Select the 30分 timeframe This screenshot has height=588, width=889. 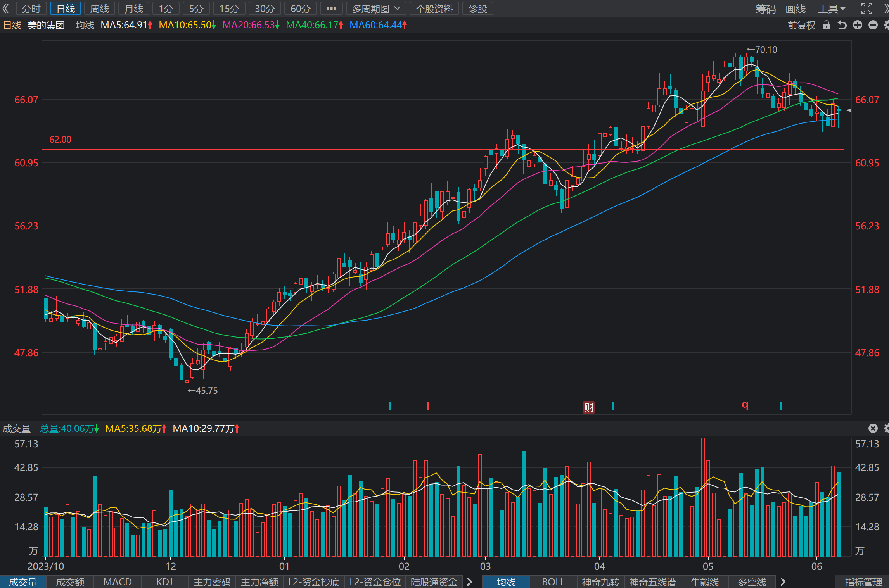[x=265, y=9]
